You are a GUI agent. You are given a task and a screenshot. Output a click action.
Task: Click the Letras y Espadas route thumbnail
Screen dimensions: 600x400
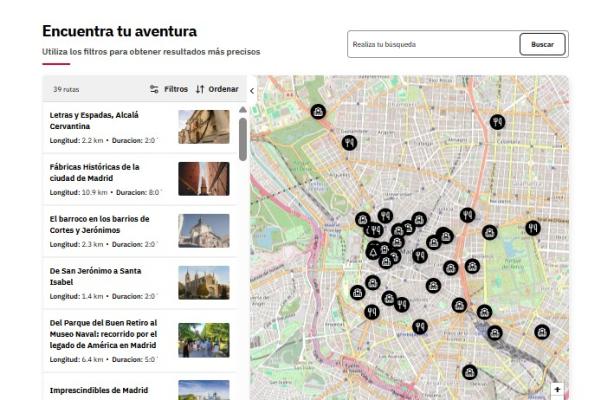point(204,127)
